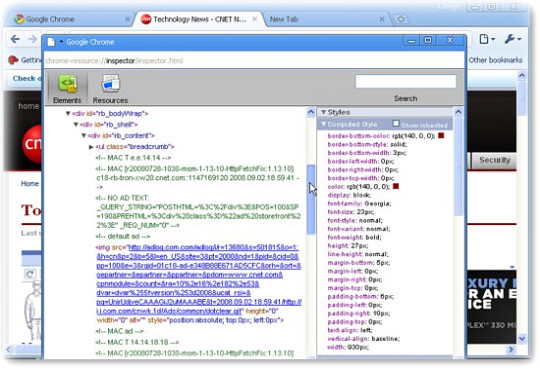Click the back arrow in main Chrome window
540x369 pixels.
(15, 39)
